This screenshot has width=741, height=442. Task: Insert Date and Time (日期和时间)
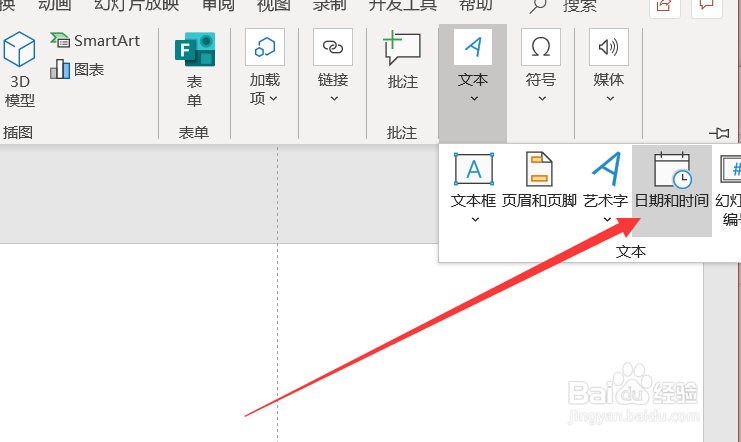click(672, 190)
